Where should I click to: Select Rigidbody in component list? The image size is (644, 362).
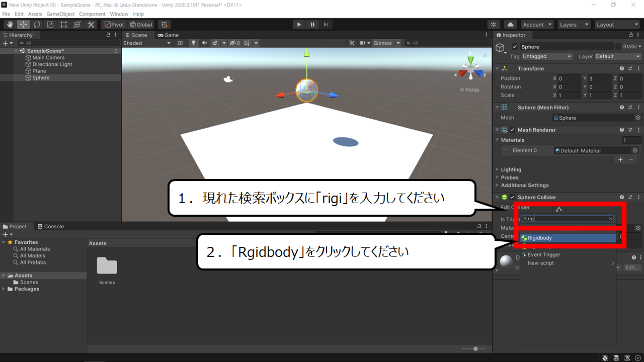coord(568,238)
